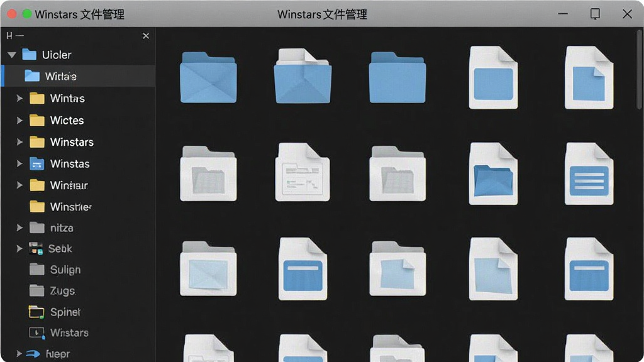Expand the Winstars folder arrow
This screenshot has width=644, height=362.
pyautogui.click(x=19, y=142)
